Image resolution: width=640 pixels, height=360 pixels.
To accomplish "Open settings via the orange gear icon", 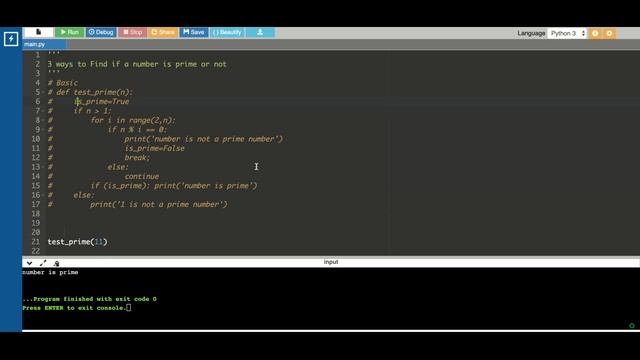I will click(609, 33).
